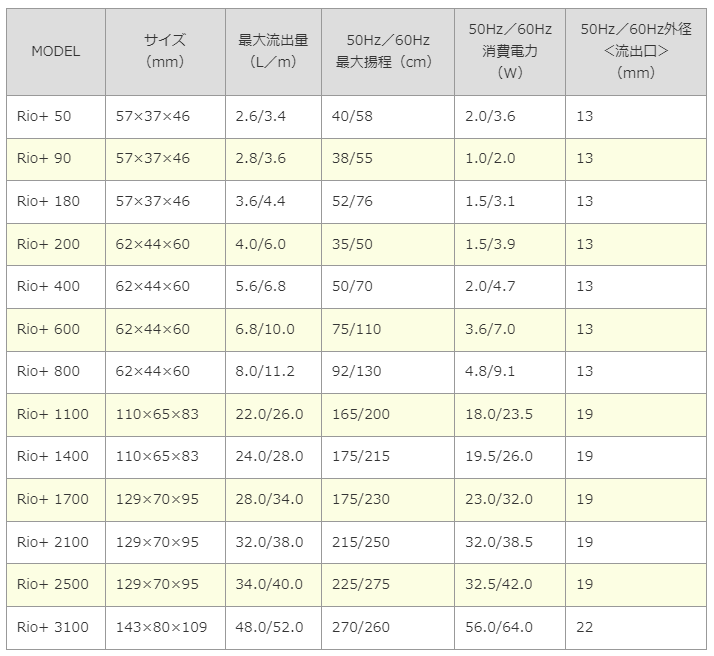Viewport: 714px width, 656px height.
Task: Click the outlet diameter value 22
Action: pos(585,627)
